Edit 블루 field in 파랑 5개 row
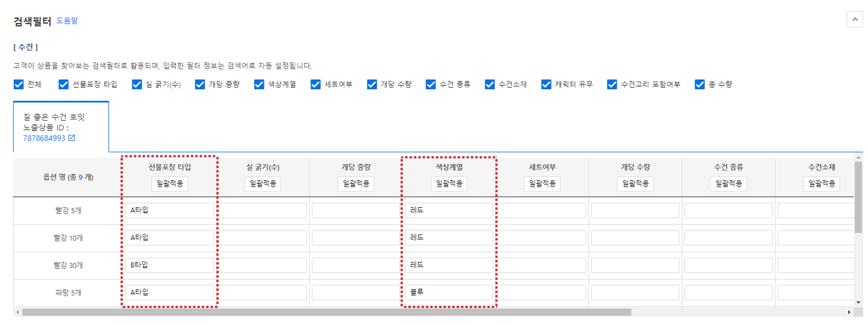This screenshot has height=325, width=868. pyautogui.click(x=449, y=293)
